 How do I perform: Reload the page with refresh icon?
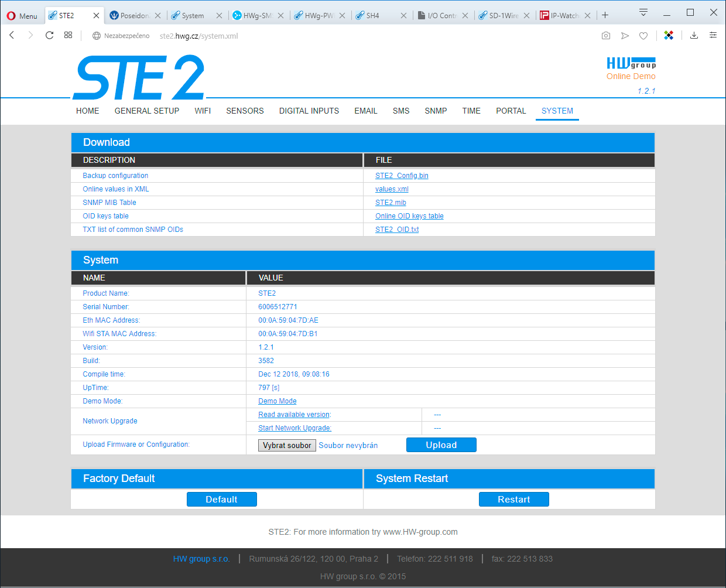(49, 35)
